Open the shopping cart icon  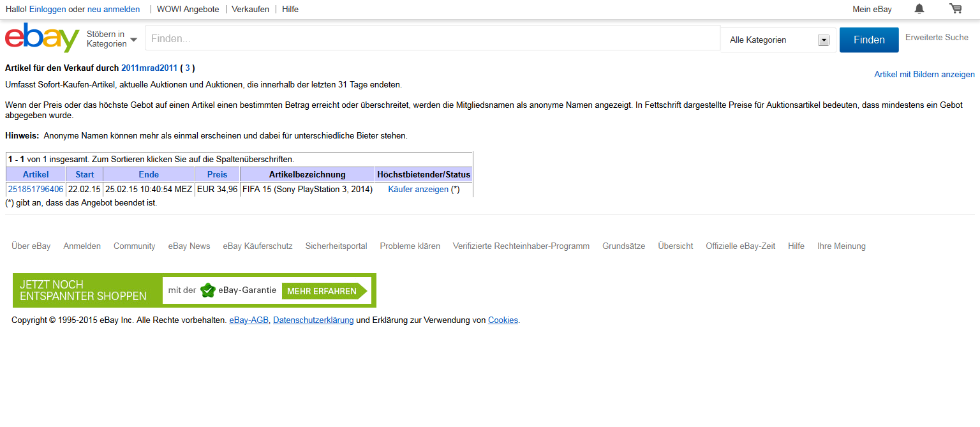955,8
